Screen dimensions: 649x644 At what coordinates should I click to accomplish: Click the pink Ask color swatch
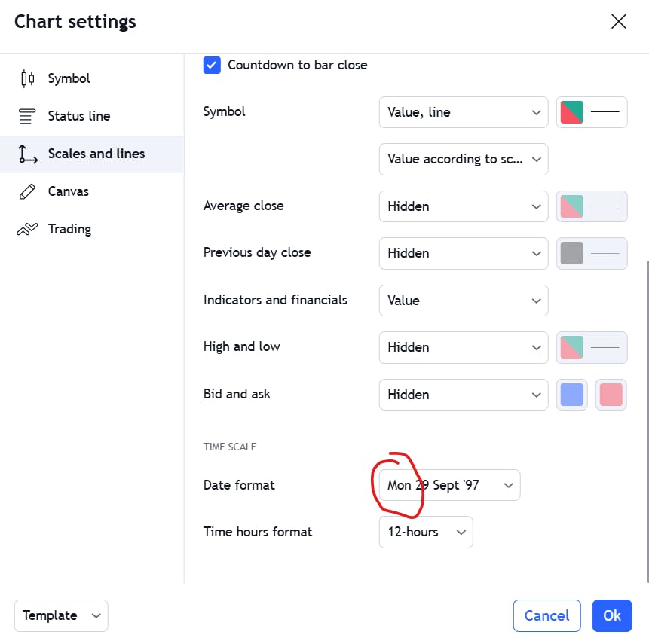[611, 395]
